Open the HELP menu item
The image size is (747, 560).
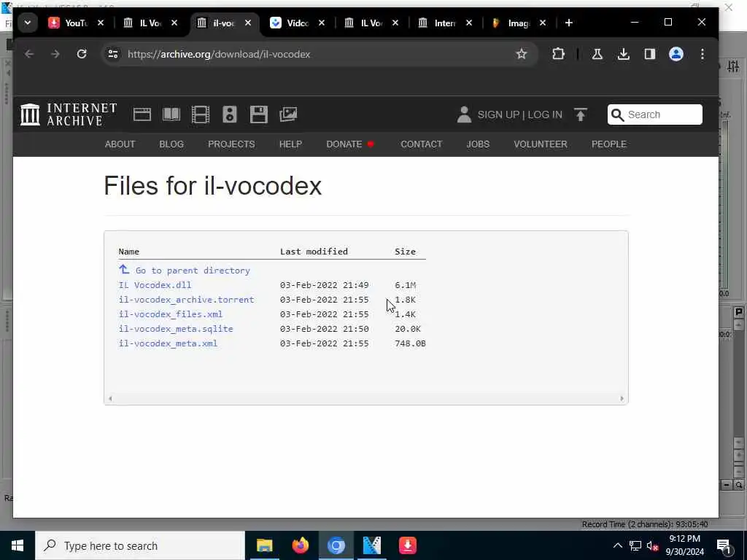tap(290, 144)
